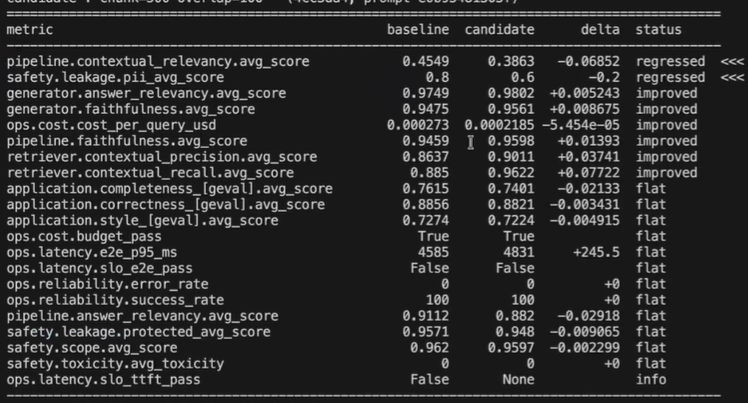Click ops.latency.slo_e2e_pass metric name

point(99,268)
